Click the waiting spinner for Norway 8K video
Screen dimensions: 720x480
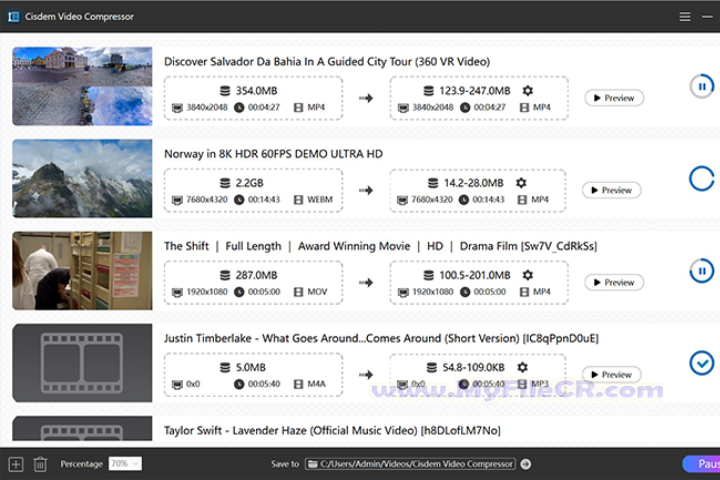pyautogui.click(x=702, y=179)
